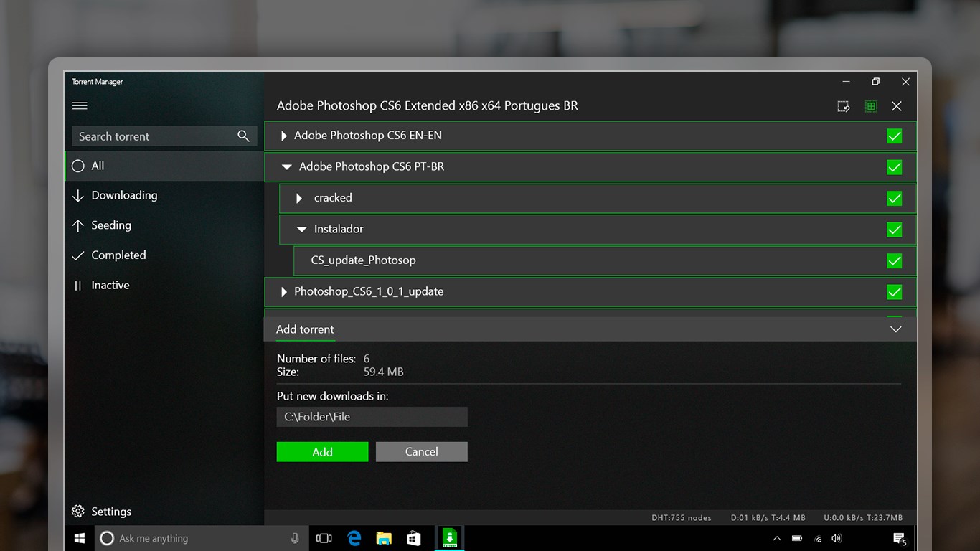Expand the cracked folder
Viewport: 980px width, 551px height.
299,198
